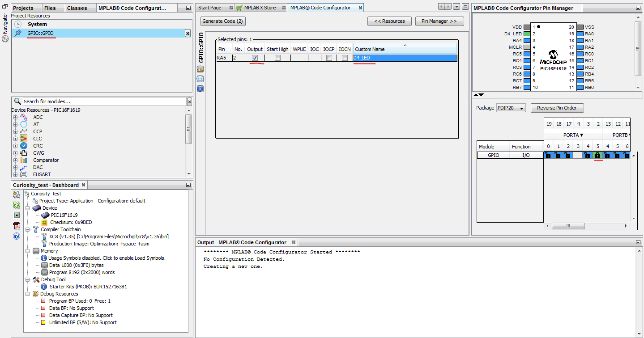Click the search magnifier icon for modules
The width and height of the screenshot is (644, 338).
(17, 101)
